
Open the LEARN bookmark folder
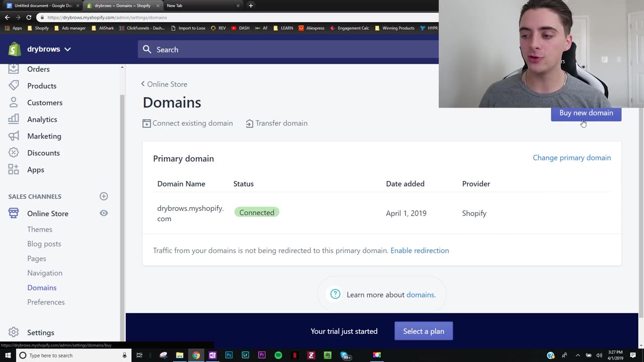pyautogui.click(x=283, y=28)
